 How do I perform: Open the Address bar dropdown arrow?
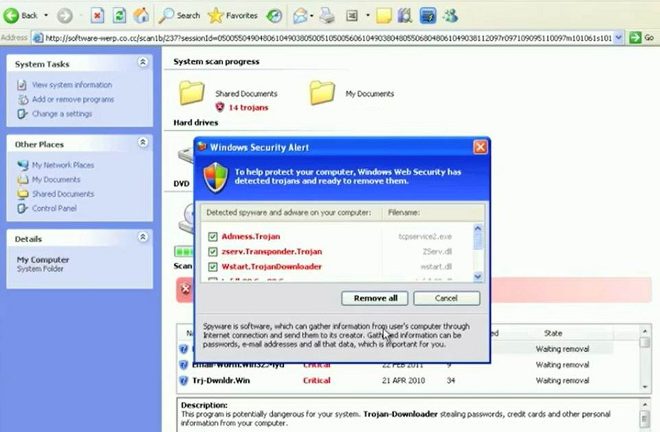(618, 38)
